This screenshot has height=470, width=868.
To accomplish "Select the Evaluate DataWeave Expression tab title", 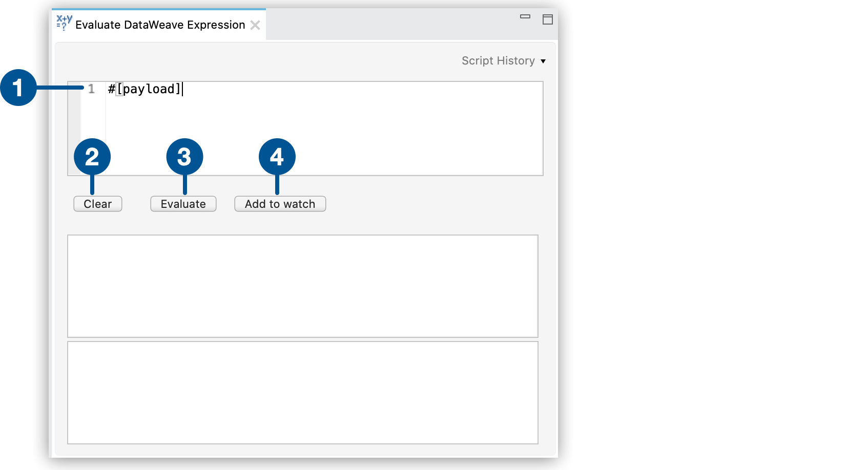I will (160, 25).
